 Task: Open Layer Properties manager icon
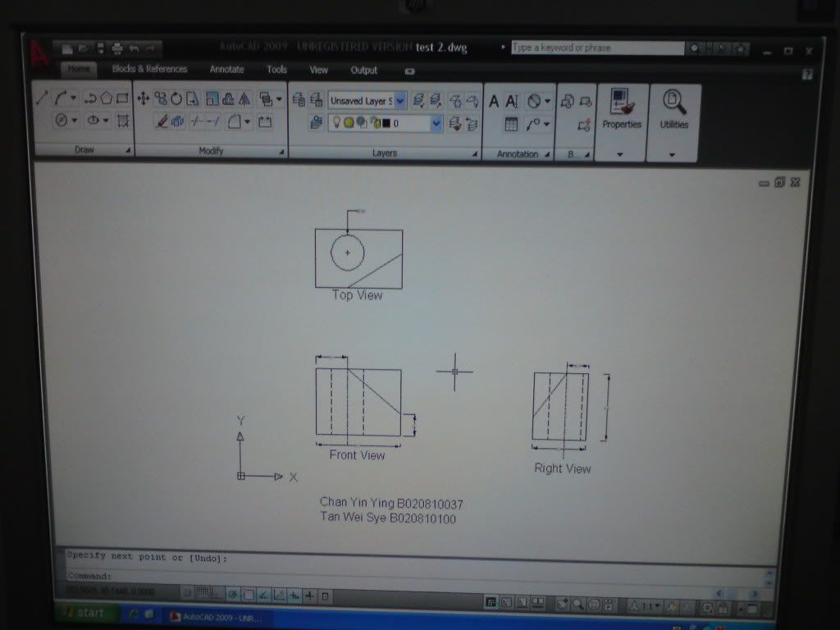pos(299,99)
